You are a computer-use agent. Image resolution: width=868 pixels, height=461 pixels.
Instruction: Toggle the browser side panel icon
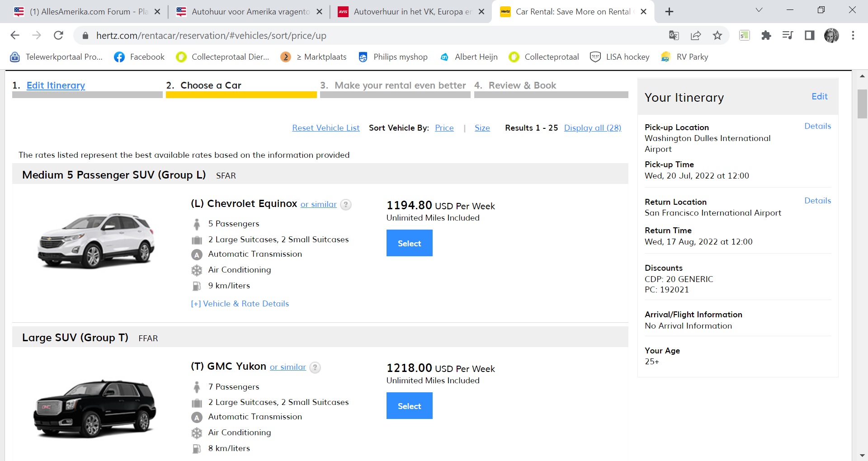(x=809, y=35)
